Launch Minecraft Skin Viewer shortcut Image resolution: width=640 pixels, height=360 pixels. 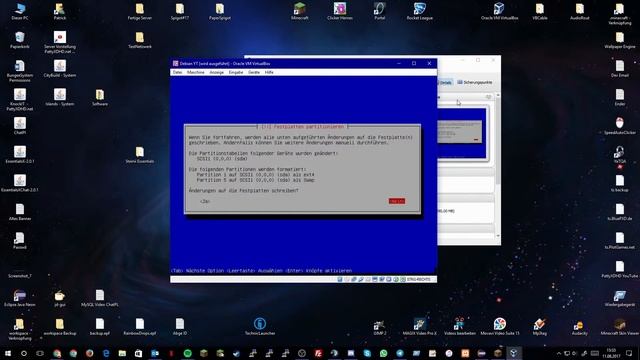620,327
